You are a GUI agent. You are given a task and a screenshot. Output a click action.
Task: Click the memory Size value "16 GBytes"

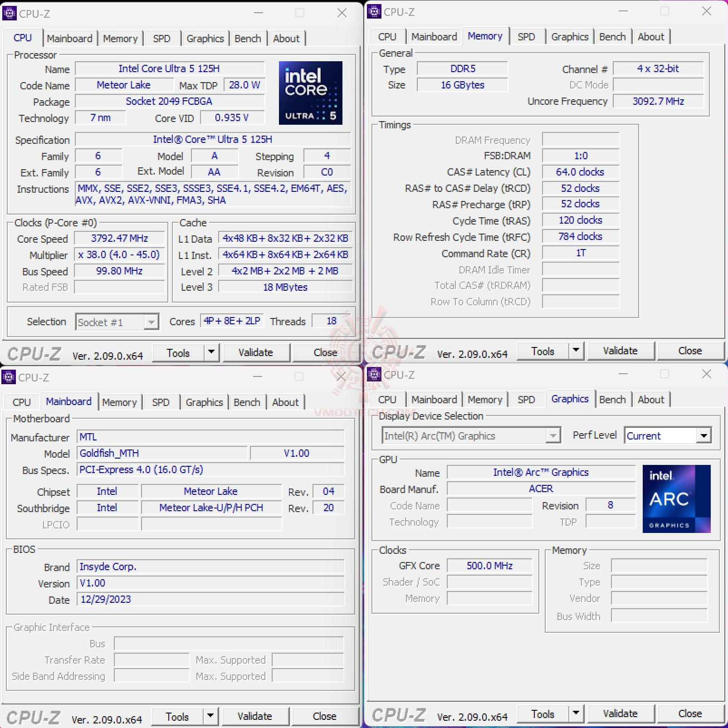[x=463, y=85]
